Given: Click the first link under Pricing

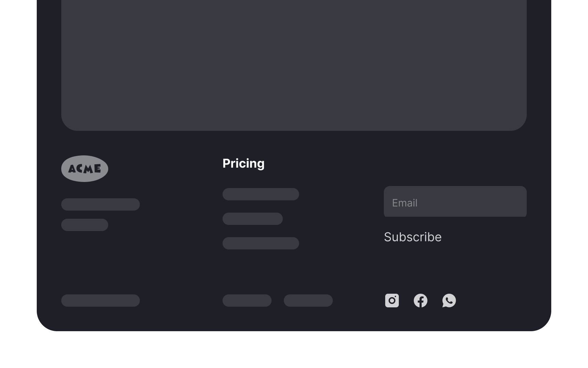Looking at the screenshot, I should 260,194.
